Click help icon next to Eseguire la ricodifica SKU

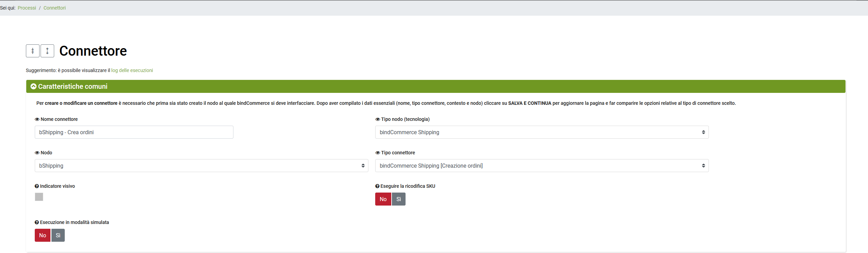click(x=377, y=186)
